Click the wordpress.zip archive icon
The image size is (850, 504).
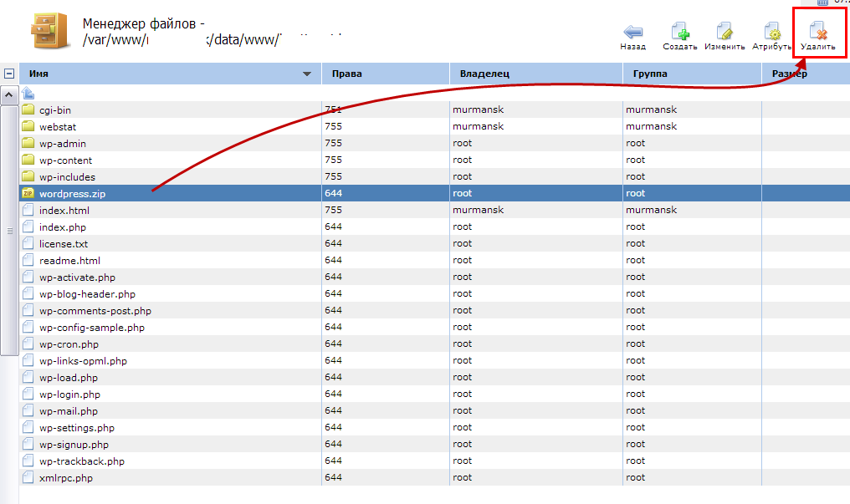pos(28,193)
